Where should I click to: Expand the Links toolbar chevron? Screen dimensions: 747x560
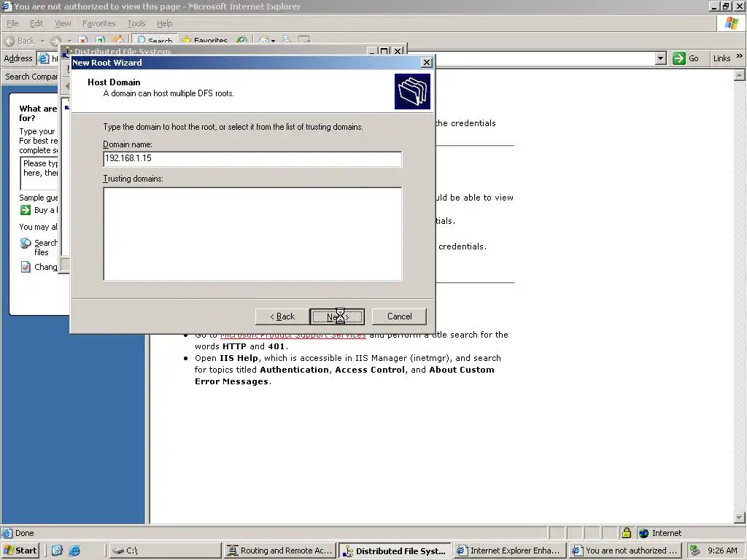(740, 56)
